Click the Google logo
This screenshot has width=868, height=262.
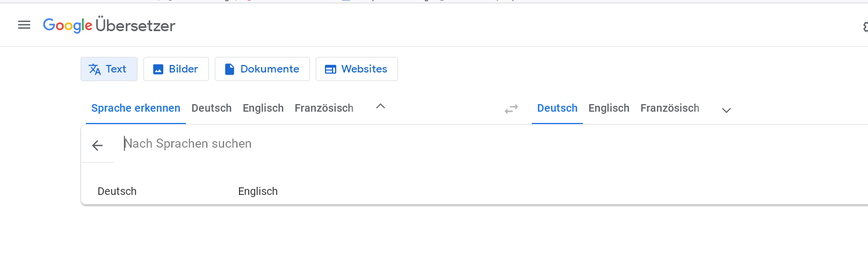coord(67,25)
